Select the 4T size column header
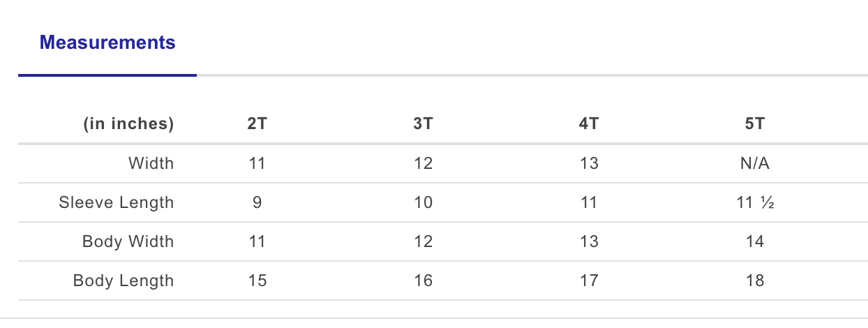This screenshot has height=328, width=868. [x=589, y=124]
